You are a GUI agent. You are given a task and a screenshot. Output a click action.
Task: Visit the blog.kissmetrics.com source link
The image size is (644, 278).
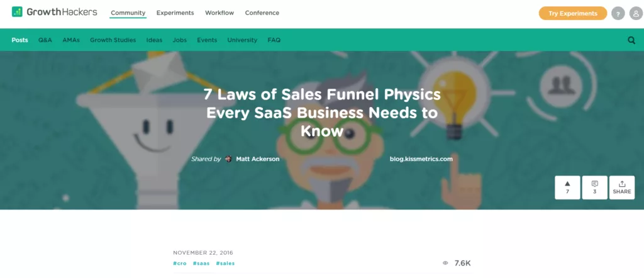[421, 159]
